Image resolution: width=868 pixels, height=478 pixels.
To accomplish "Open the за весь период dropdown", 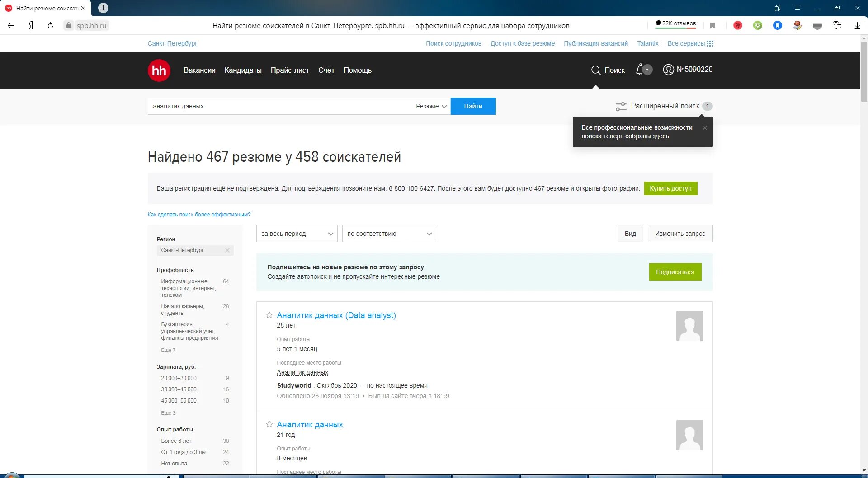I will click(297, 234).
